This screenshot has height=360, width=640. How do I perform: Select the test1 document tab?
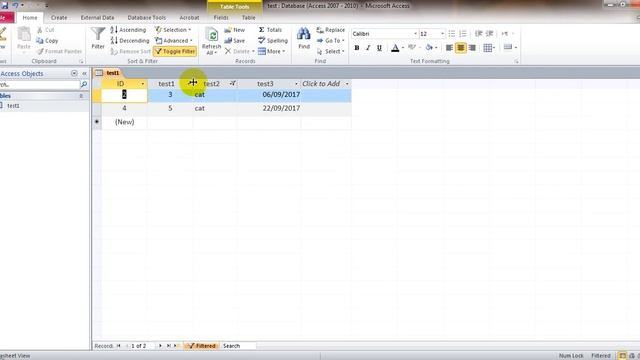click(109, 73)
